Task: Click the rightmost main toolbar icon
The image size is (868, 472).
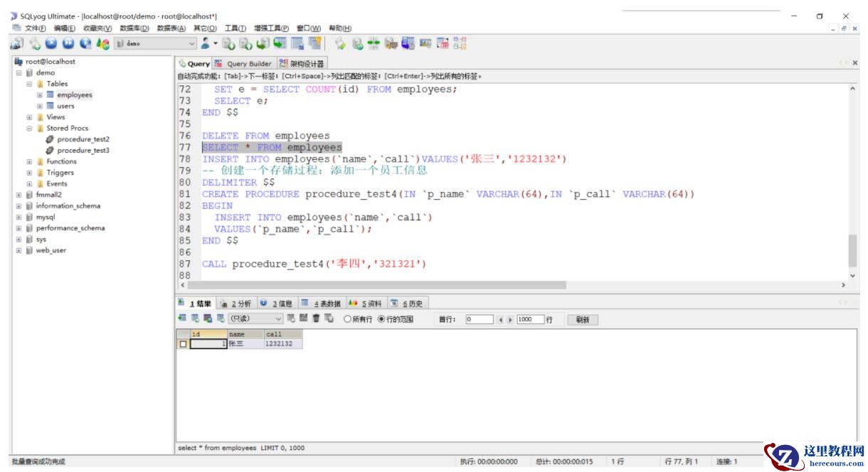Action: point(460,43)
